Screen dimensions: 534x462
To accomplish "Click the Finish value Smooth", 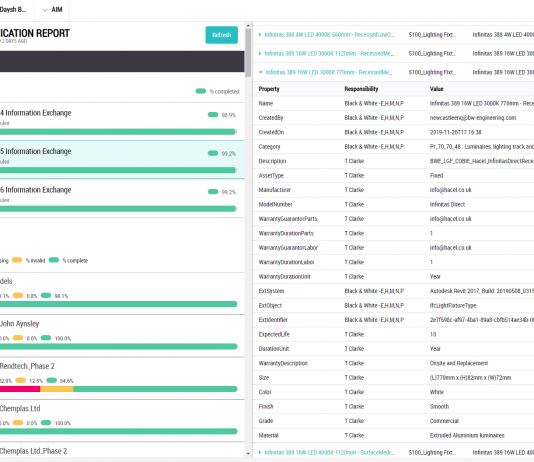I will [439, 407].
